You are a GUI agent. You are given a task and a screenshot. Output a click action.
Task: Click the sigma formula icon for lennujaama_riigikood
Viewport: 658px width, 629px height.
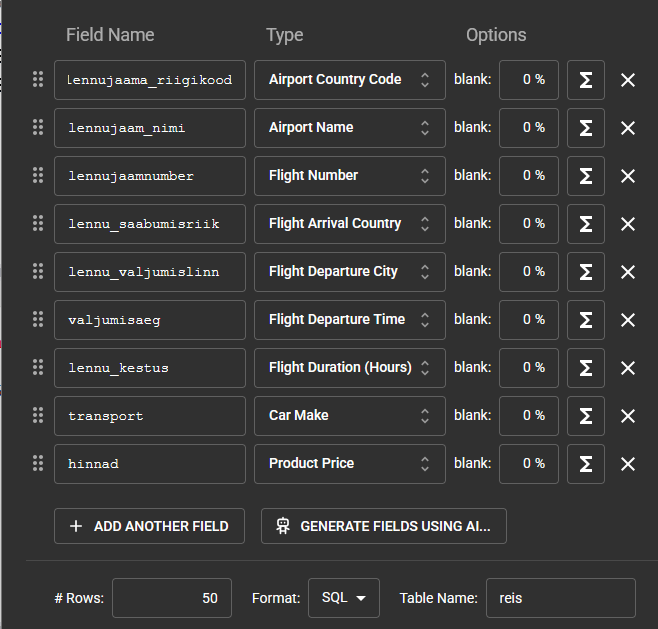[586, 80]
